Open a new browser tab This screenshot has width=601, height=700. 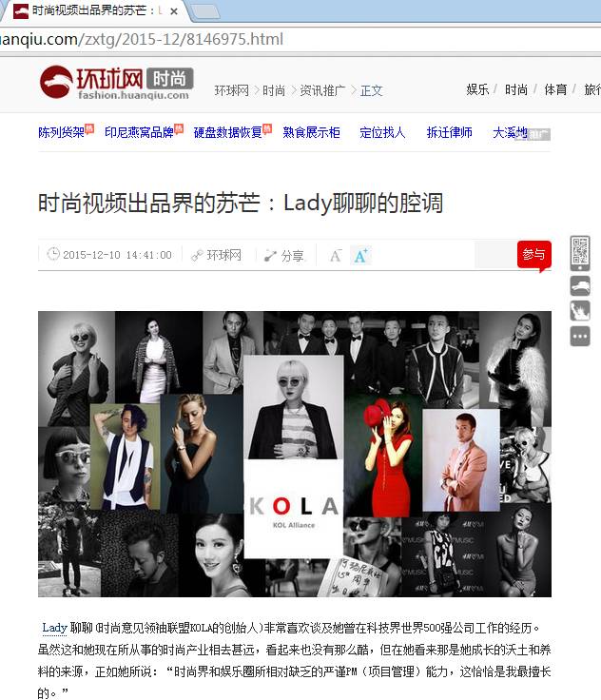tap(205, 11)
